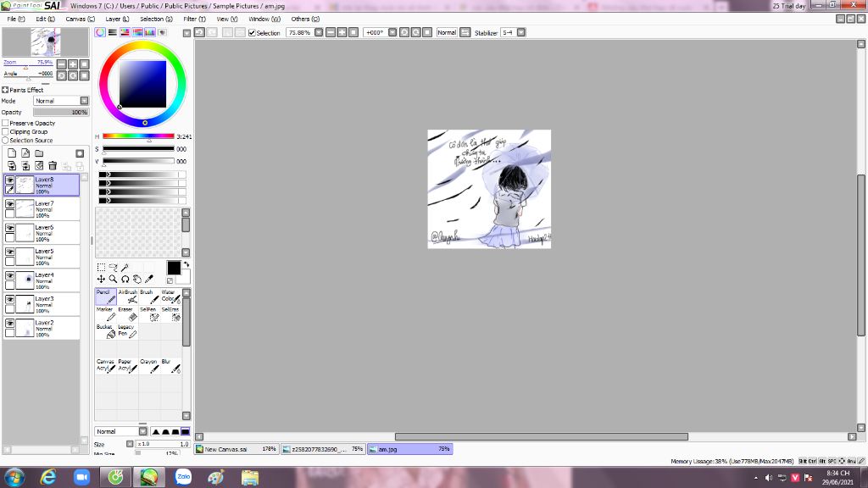Select the Zoom magnifier tool

pos(113,280)
